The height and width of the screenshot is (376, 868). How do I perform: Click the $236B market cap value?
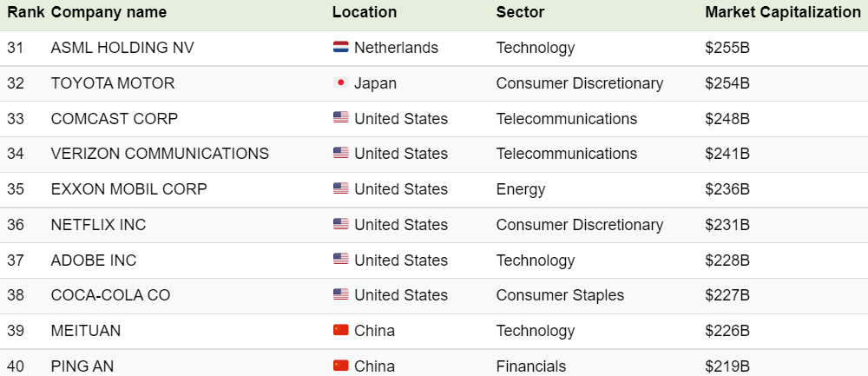[x=727, y=189]
